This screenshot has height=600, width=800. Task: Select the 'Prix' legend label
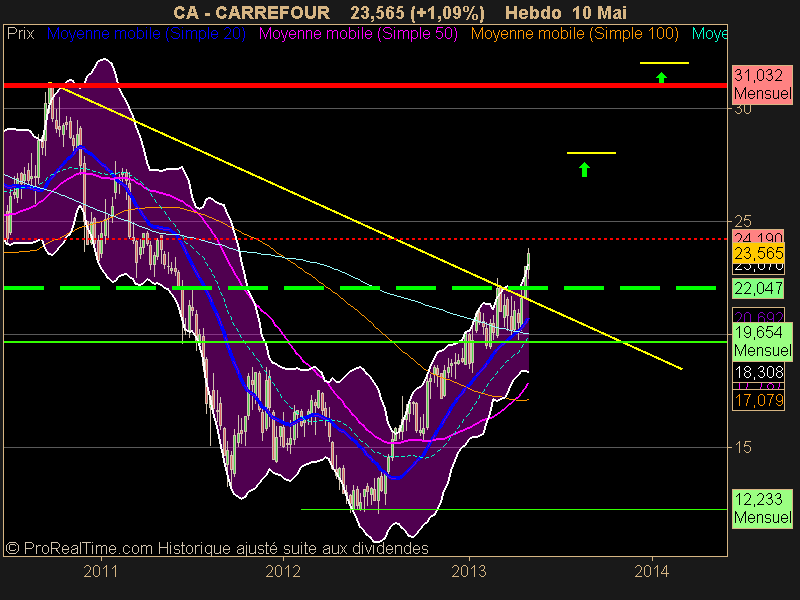tap(20, 34)
